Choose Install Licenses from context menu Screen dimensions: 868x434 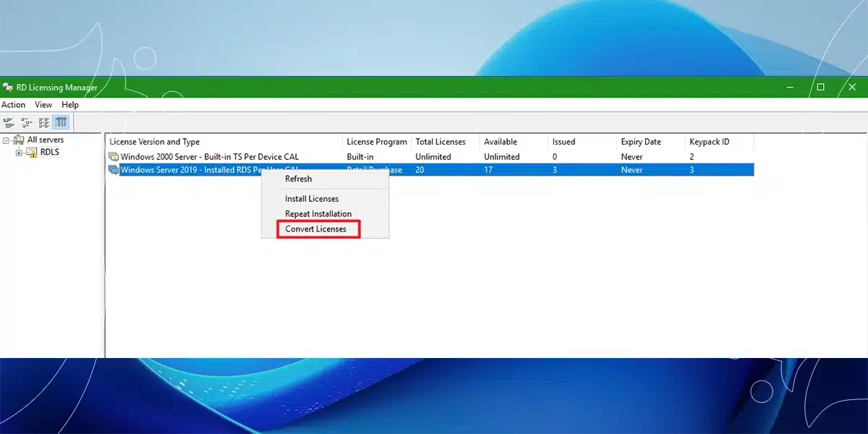[x=312, y=199]
